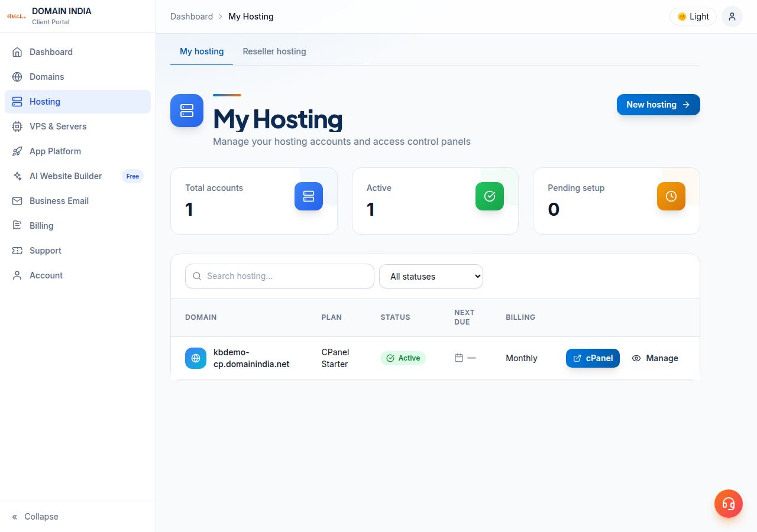Screen dimensions: 757x532
Task: Click the Active green checkmark icon
Action: (490, 196)
